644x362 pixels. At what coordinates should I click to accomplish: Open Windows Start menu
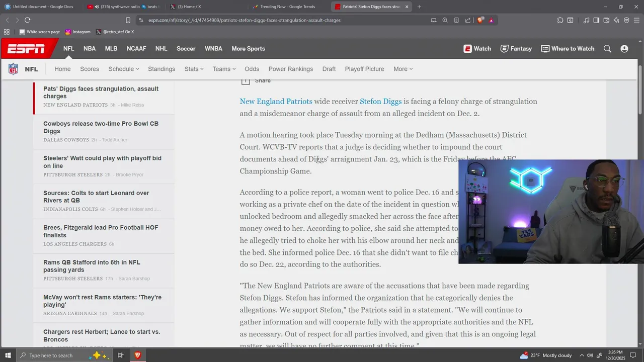click(x=8, y=355)
